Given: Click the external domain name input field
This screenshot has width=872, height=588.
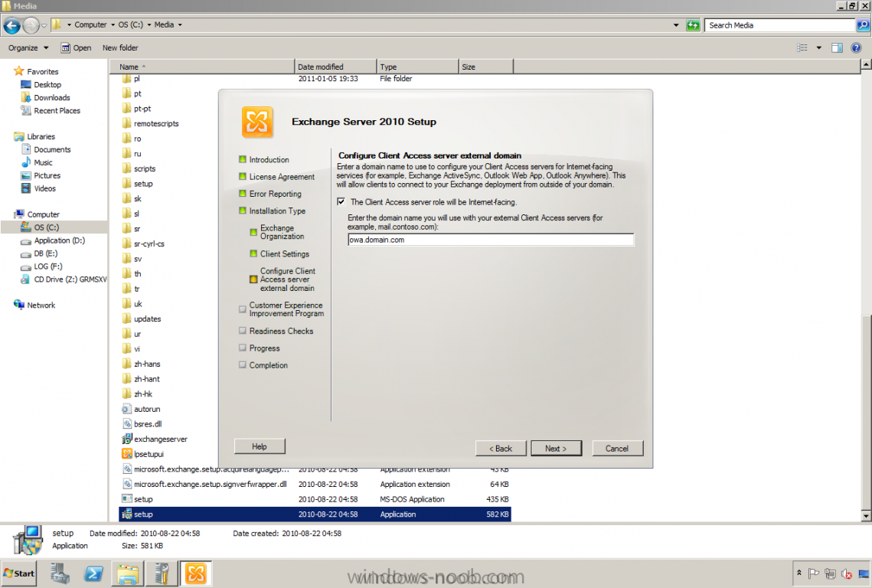Looking at the screenshot, I should (491, 240).
